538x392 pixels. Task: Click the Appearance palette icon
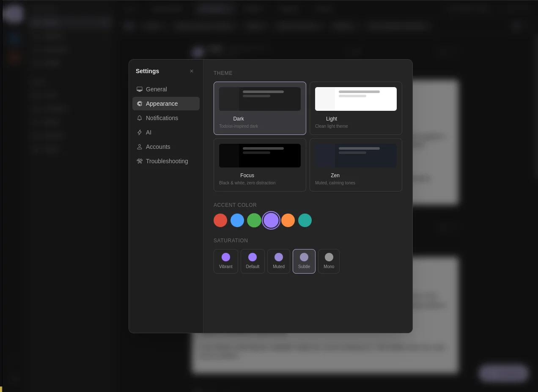[140, 104]
